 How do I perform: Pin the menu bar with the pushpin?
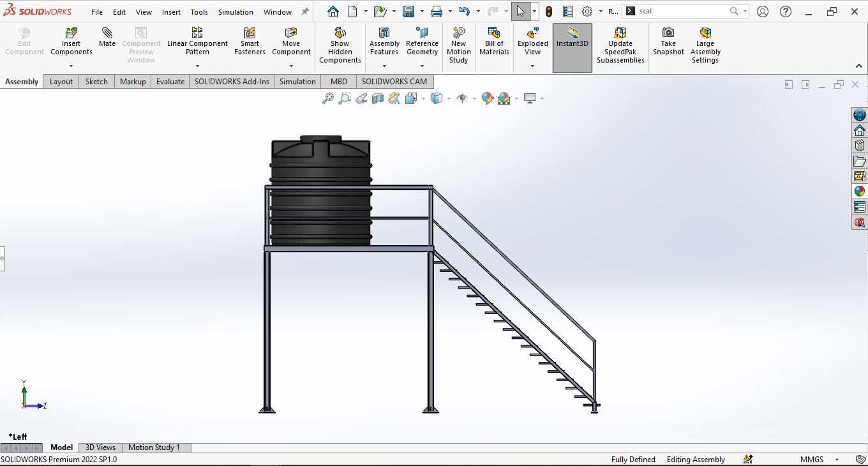305,11
